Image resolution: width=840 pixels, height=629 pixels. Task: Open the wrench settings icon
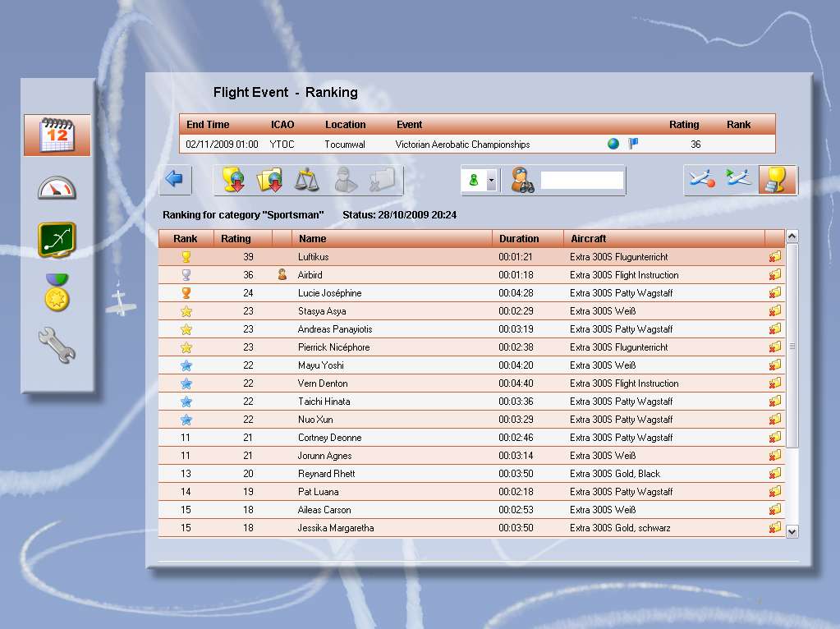click(x=57, y=346)
